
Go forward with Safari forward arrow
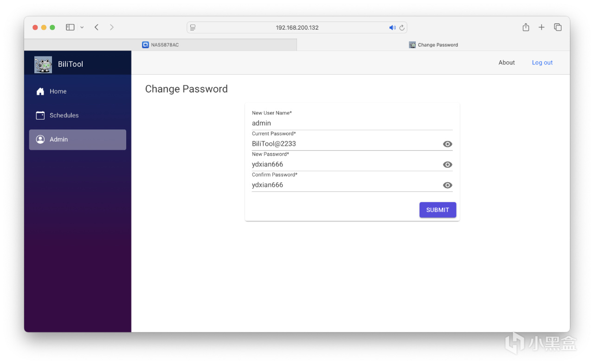pyautogui.click(x=112, y=27)
